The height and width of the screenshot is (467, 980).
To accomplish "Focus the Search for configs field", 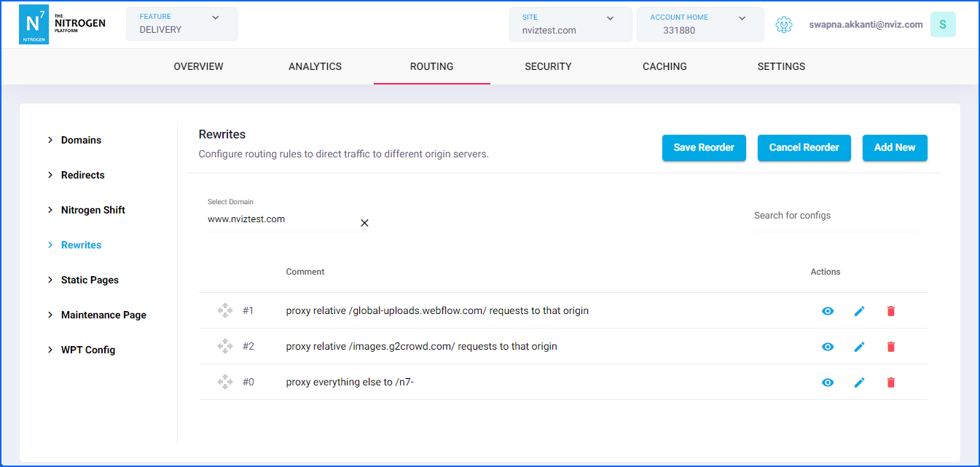I will 834,216.
